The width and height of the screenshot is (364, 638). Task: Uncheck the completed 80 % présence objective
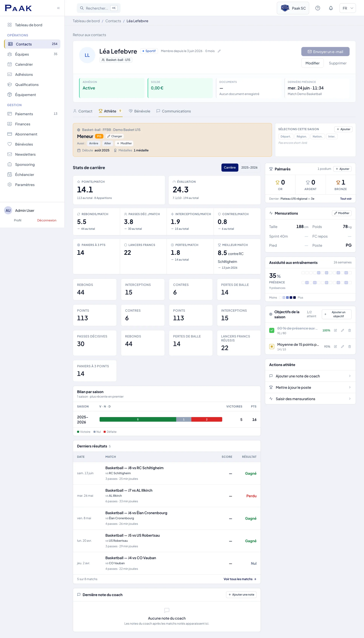271,330
